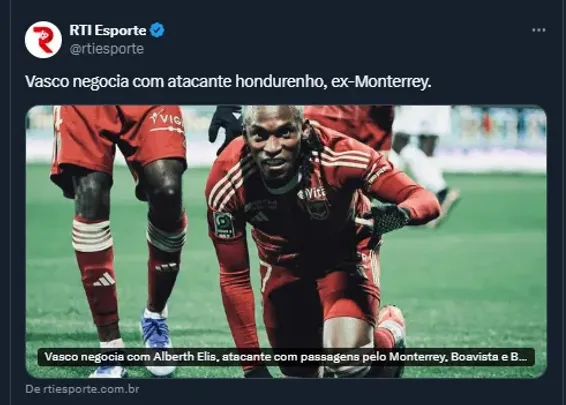Open the RTI Esporte display name
The width and height of the screenshot is (566, 405).
coord(108,30)
